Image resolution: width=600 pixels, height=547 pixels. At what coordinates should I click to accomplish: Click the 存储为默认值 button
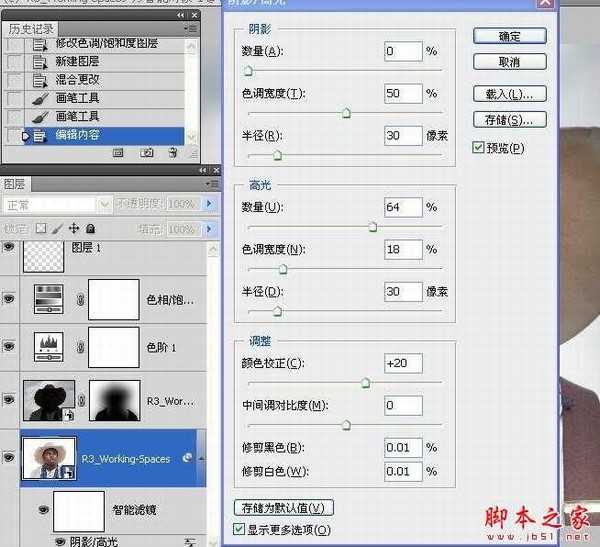point(282,508)
